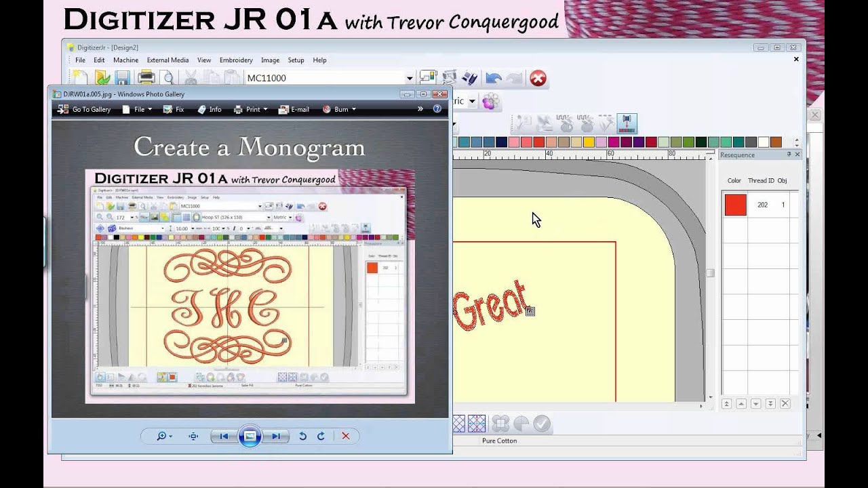The height and width of the screenshot is (488, 868).
Task: Expand the Photo Gallery Print menu
Action: pos(250,109)
